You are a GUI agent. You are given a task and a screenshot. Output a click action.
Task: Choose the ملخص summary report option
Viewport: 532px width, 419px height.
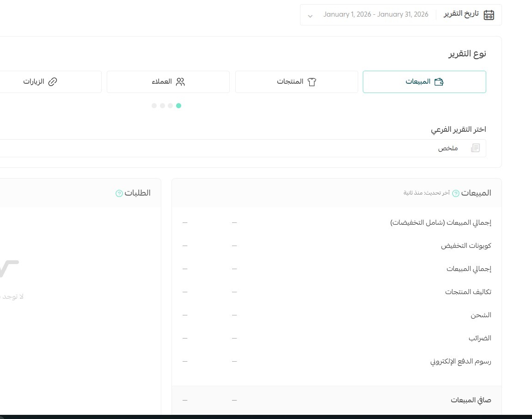click(x=448, y=148)
